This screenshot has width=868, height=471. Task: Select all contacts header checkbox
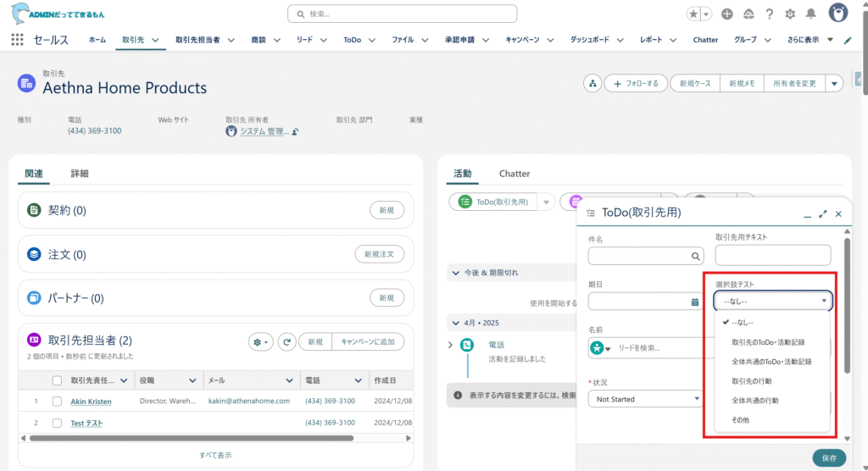point(57,380)
